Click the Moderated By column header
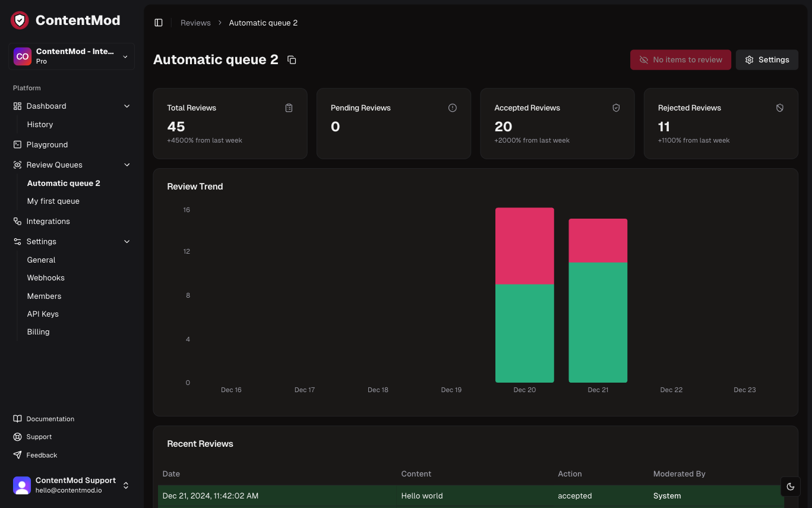 [679, 474]
